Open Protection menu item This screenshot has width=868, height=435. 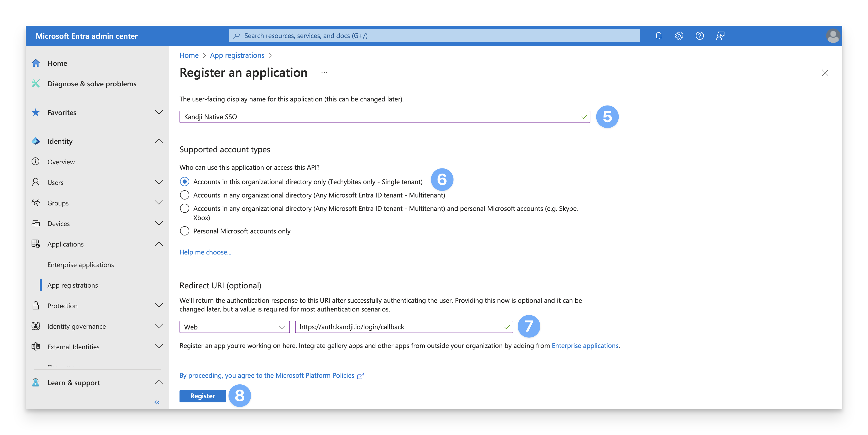pos(62,306)
